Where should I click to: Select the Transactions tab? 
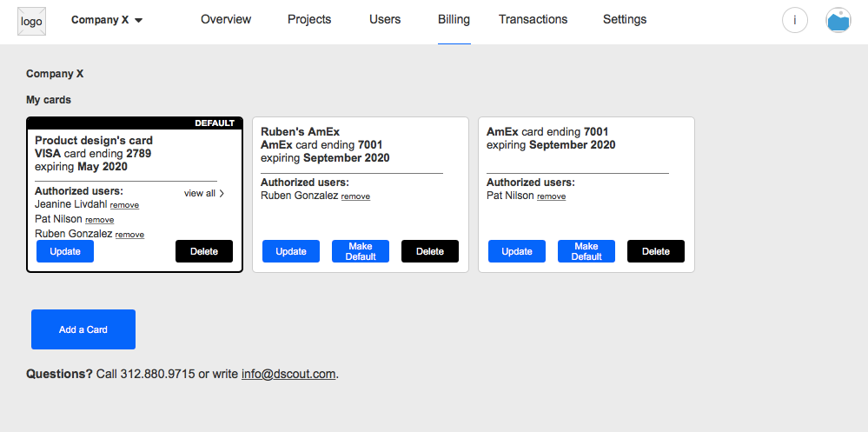pos(533,20)
